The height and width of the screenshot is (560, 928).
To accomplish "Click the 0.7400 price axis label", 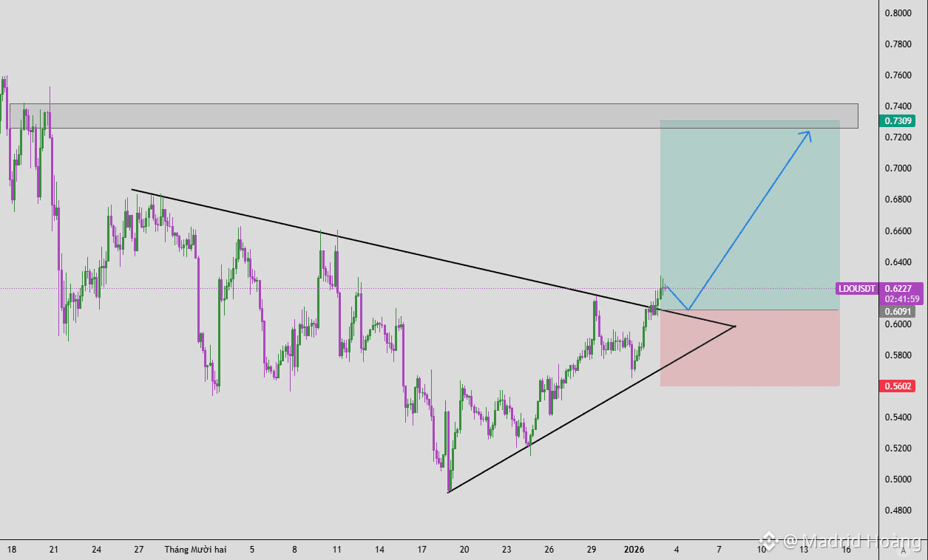I will 897,106.
